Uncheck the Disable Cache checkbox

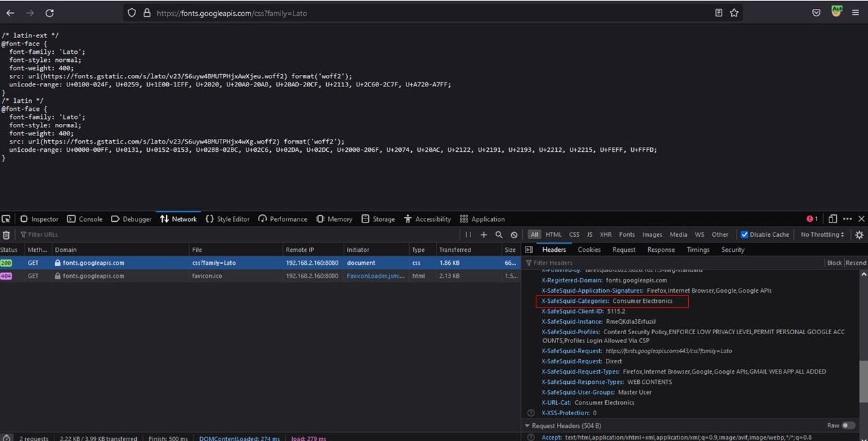pos(745,235)
